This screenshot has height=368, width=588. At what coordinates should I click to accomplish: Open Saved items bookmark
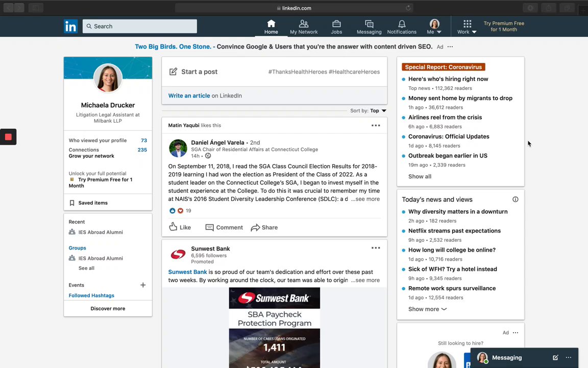point(88,203)
